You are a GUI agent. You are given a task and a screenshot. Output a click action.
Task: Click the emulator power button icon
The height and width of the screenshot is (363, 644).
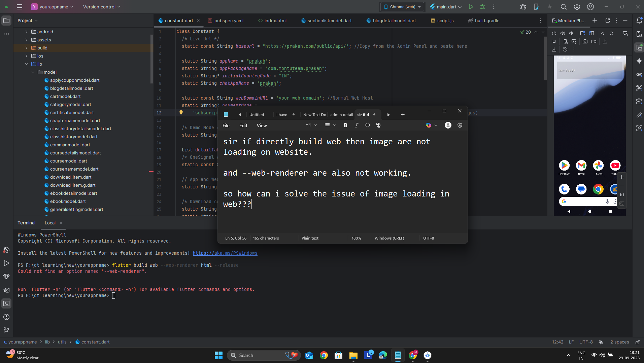[x=554, y=33]
